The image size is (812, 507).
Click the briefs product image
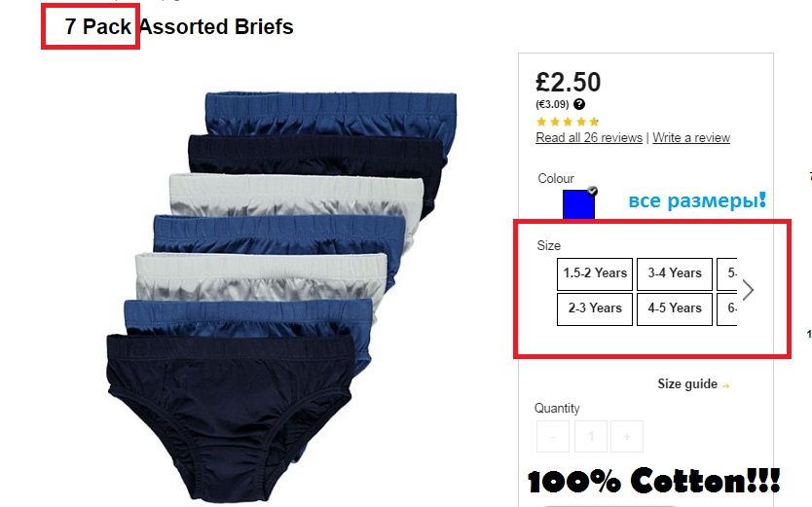tap(281, 297)
